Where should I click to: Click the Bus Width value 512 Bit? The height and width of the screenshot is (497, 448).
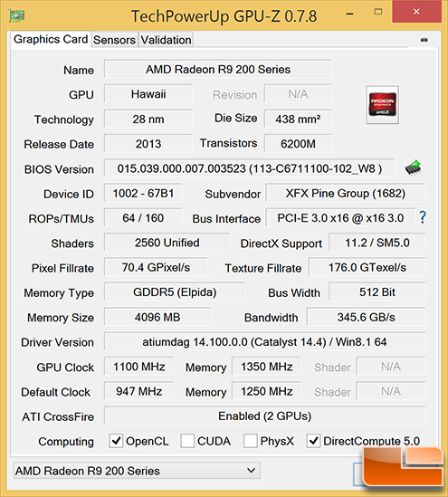point(377,292)
